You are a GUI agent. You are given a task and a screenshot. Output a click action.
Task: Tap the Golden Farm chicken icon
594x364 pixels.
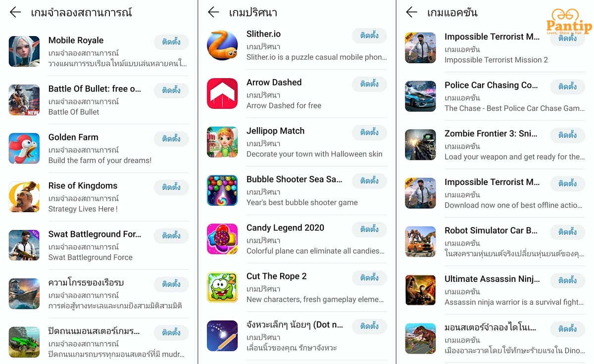click(24, 148)
